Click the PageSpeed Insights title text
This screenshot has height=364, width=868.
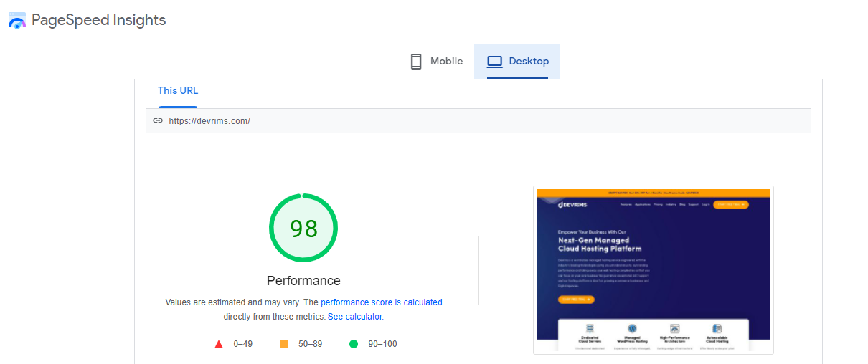[98, 20]
